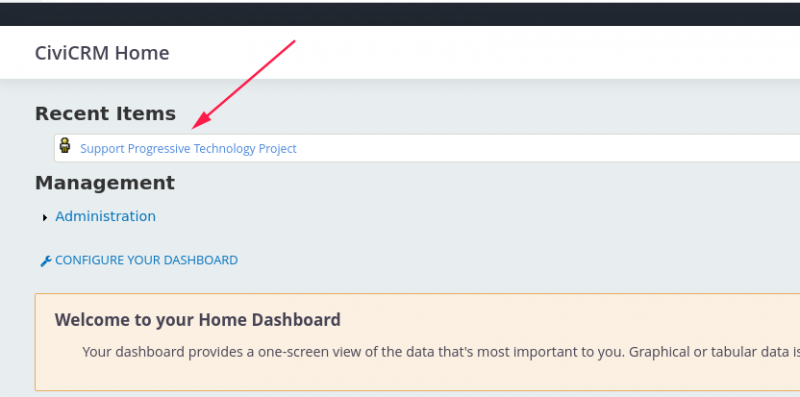Click the grey background beside Management heading
800x397 pixels.
click(x=459, y=183)
